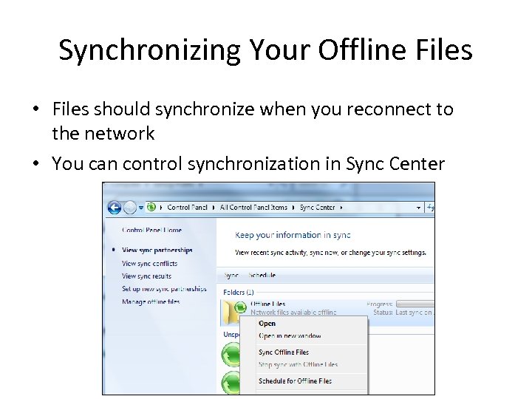Click the Folders (1) group header

(x=238, y=292)
